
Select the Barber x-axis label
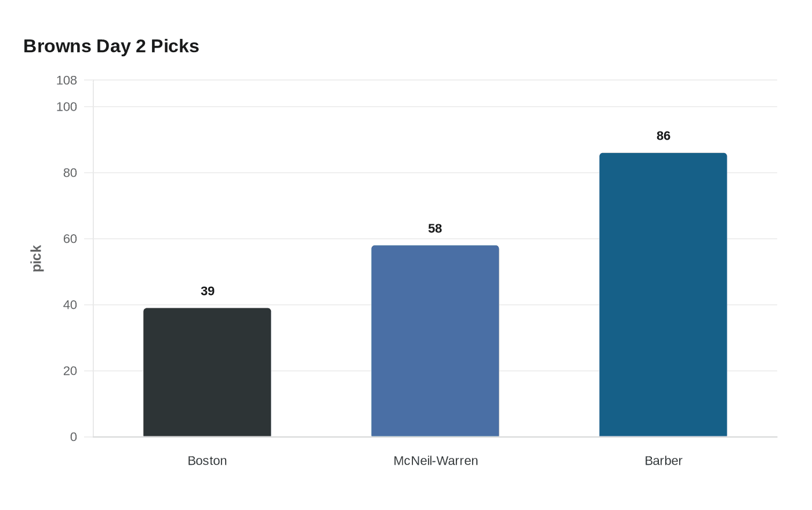[663, 461]
